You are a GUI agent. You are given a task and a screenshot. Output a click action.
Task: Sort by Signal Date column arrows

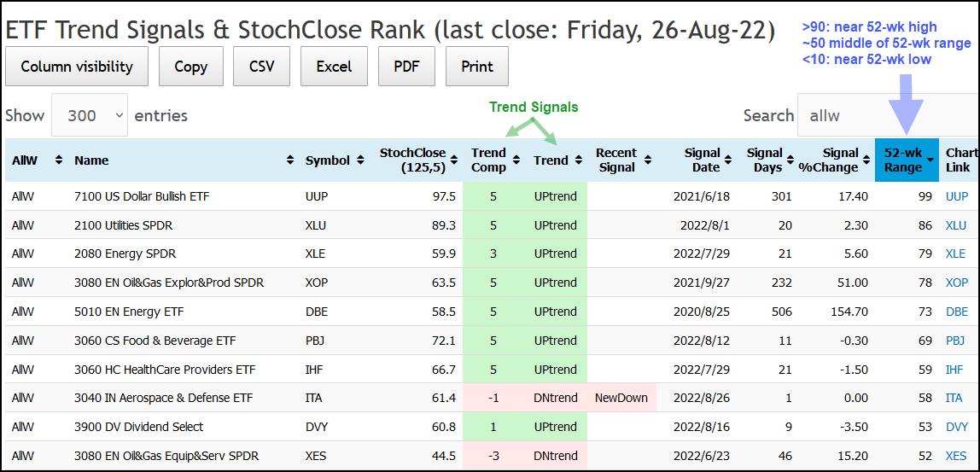[728, 160]
